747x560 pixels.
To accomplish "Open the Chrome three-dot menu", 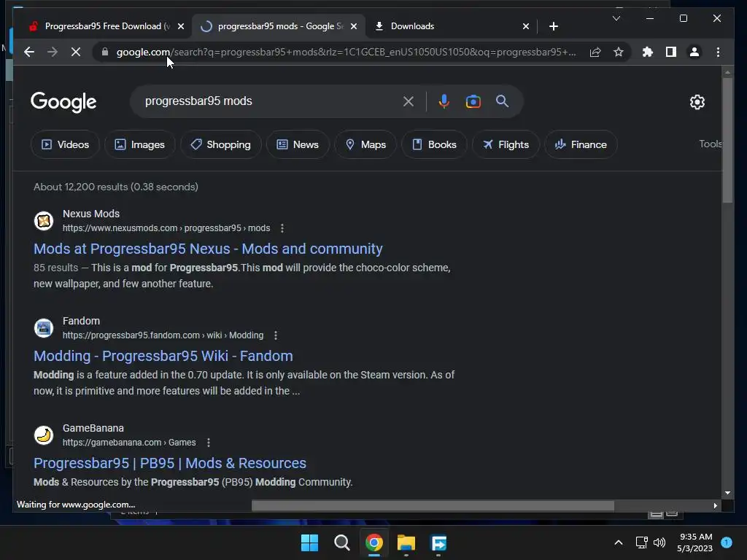I will pos(718,52).
